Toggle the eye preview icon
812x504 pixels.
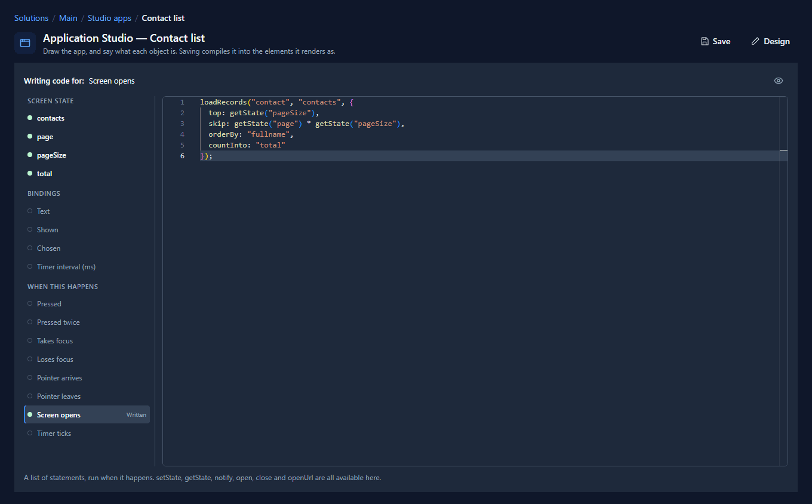[778, 81]
